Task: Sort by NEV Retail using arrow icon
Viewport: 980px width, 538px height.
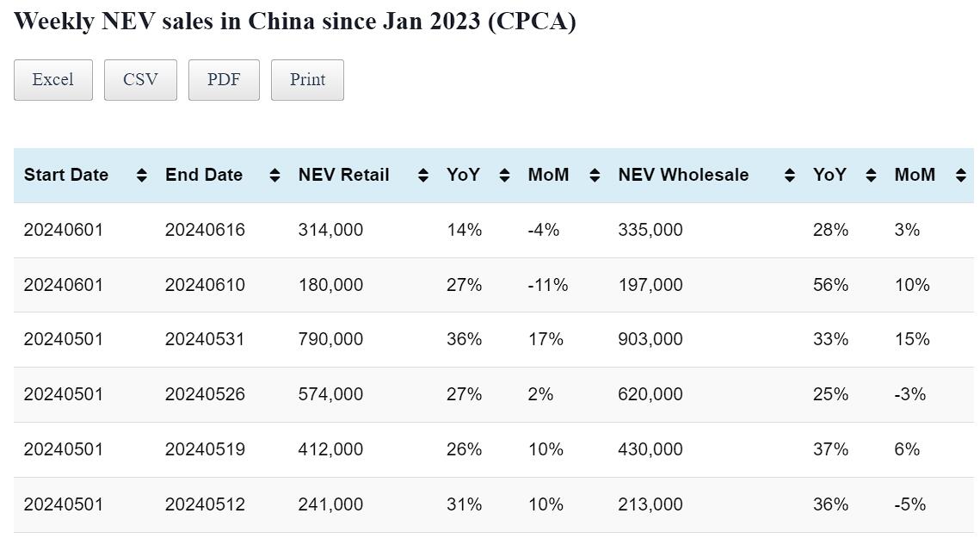Action: click(423, 176)
